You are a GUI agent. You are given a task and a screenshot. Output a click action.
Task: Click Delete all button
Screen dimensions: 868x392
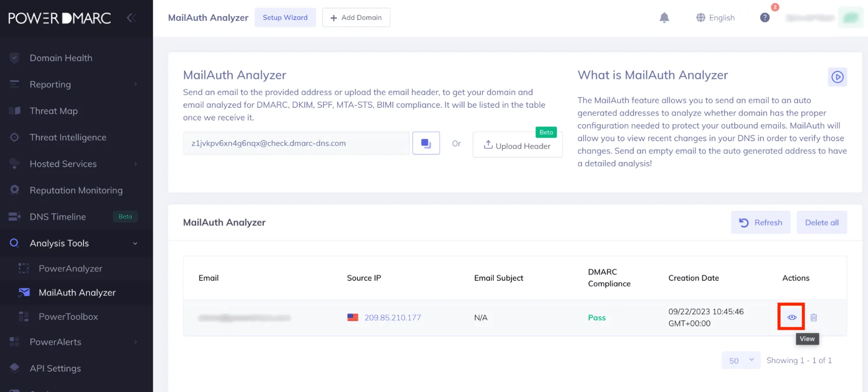click(822, 223)
